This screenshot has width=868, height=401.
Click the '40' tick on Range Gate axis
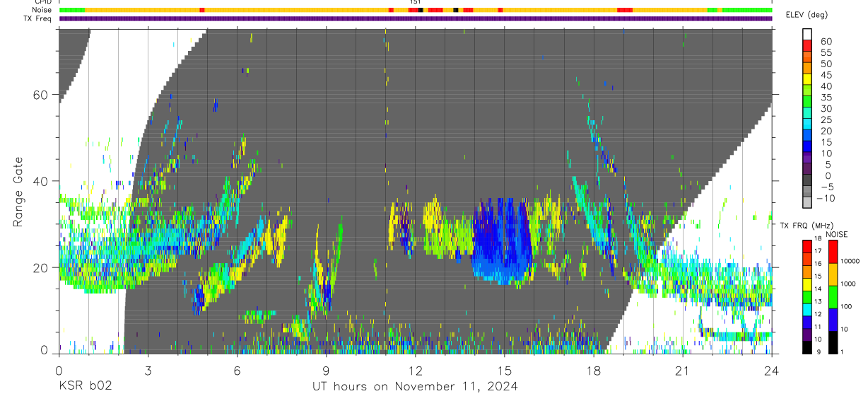tap(42, 181)
